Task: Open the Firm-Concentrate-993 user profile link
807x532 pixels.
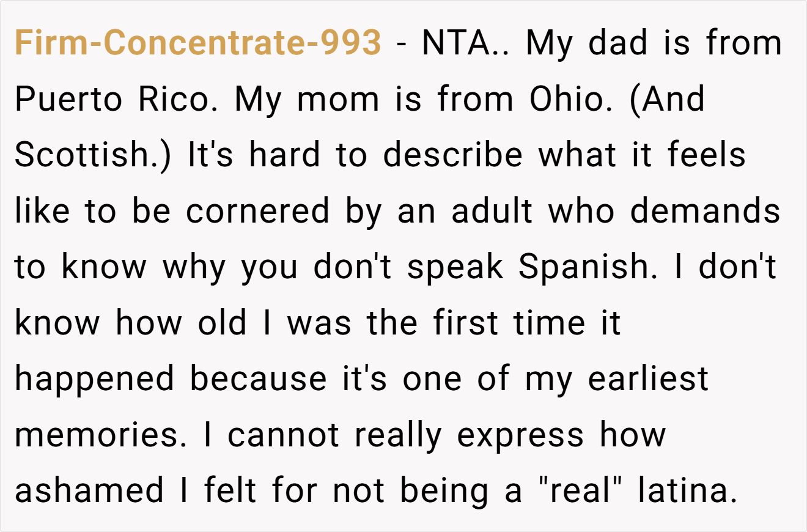Action: pos(198,43)
